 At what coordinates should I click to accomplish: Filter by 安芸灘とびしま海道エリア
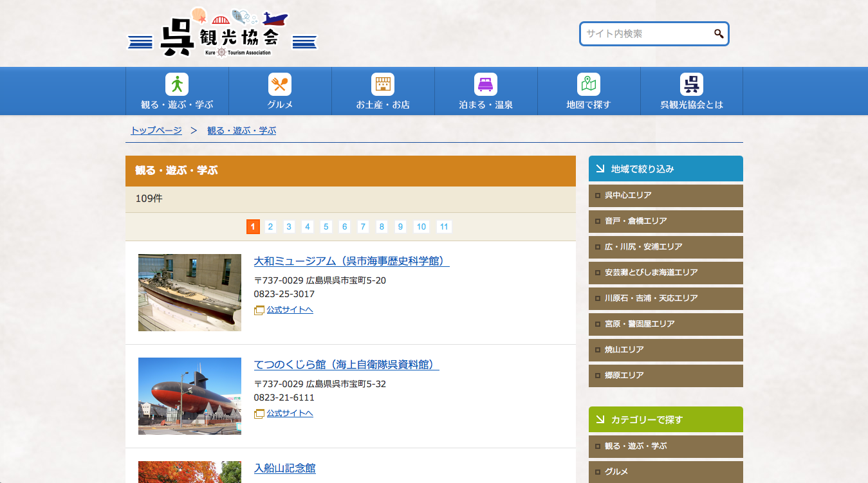(666, 273)
